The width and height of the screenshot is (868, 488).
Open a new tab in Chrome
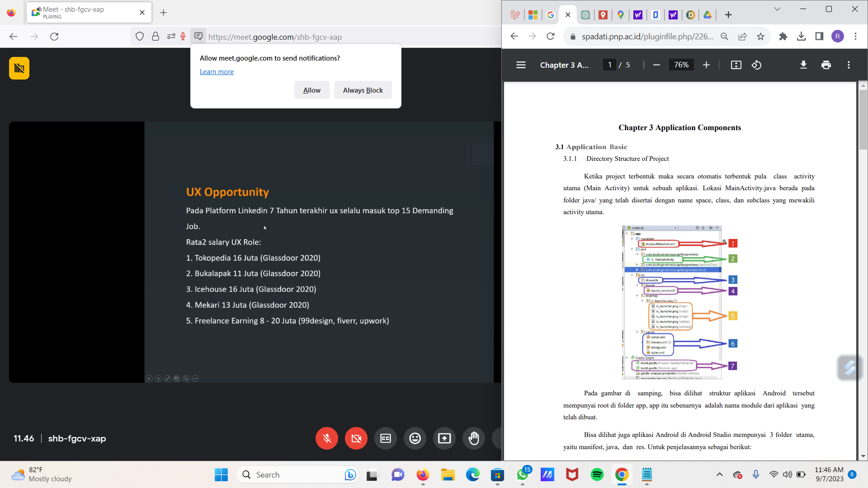pos(728,15)
